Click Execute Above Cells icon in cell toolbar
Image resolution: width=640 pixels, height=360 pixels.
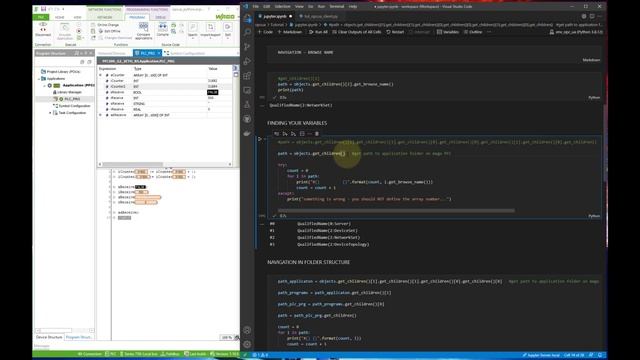(x=285, y=133)
